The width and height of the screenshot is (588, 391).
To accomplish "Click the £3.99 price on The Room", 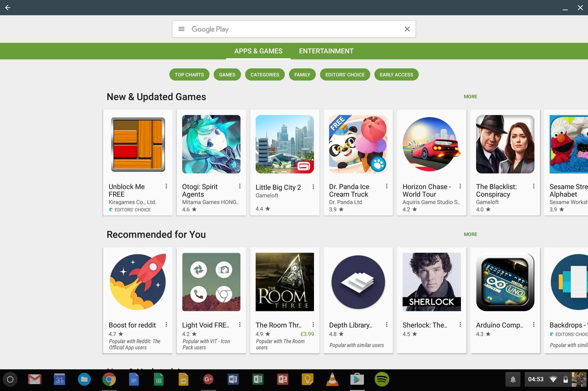I will coord(307,334).
